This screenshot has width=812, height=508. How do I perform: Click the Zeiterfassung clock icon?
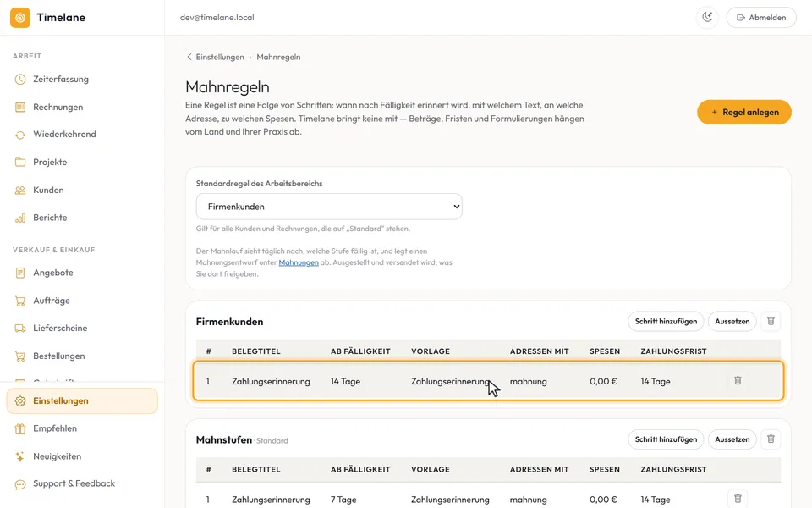[20, 80]
